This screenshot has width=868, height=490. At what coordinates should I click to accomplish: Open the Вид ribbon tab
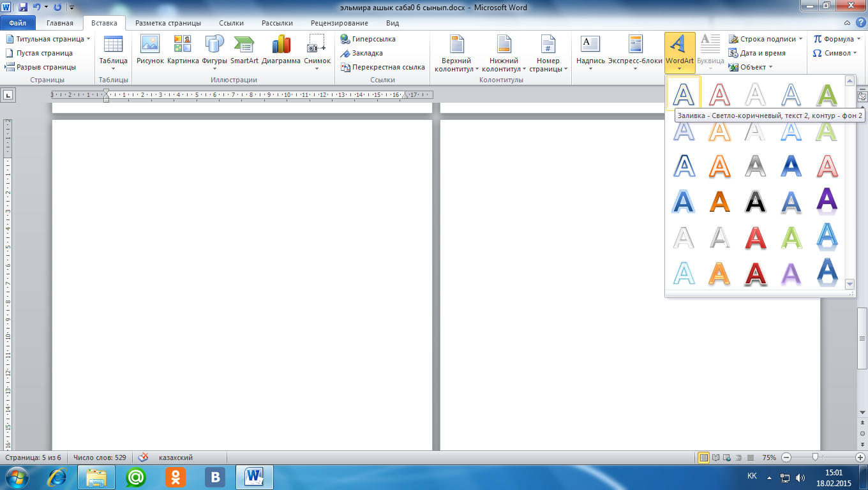coord(393,23)
